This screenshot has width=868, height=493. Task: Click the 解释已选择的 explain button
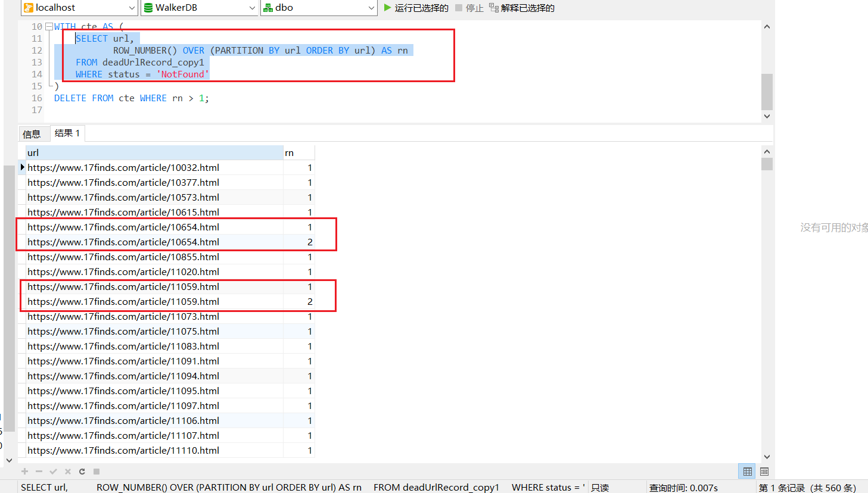click(522, 8)
